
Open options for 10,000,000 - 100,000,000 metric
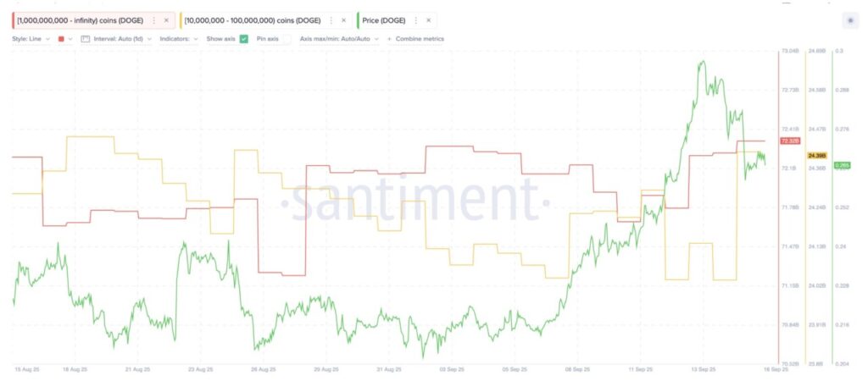[x=331, y=19]
